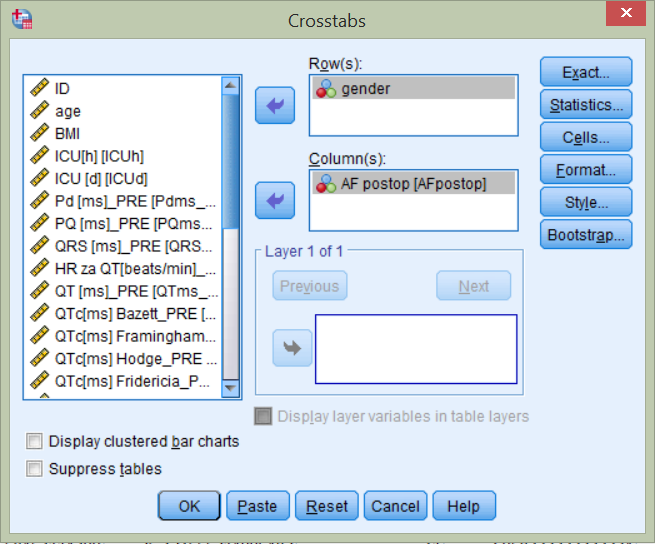Click the blue arrow beside Column(s) box
Image resolution: width=655 pixels, height=544 pixels.
(274, 201)
